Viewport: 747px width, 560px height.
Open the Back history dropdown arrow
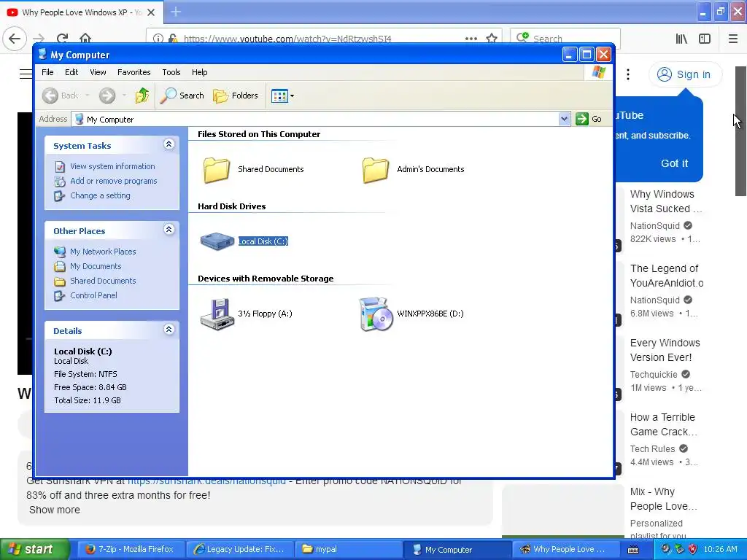(x=88, y=96)
